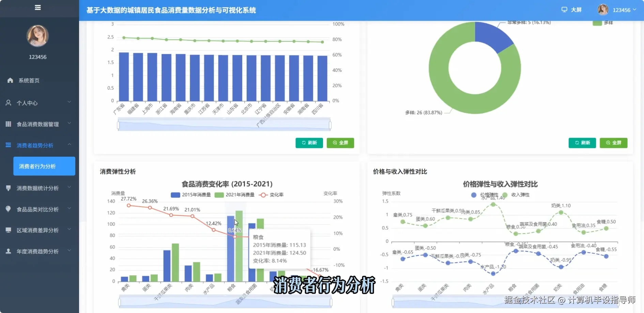Viewport: 644px width, 313px height.
Task: Click the bulb icon beside 食品品类对比分析
Action: click(x=9, y=209)
